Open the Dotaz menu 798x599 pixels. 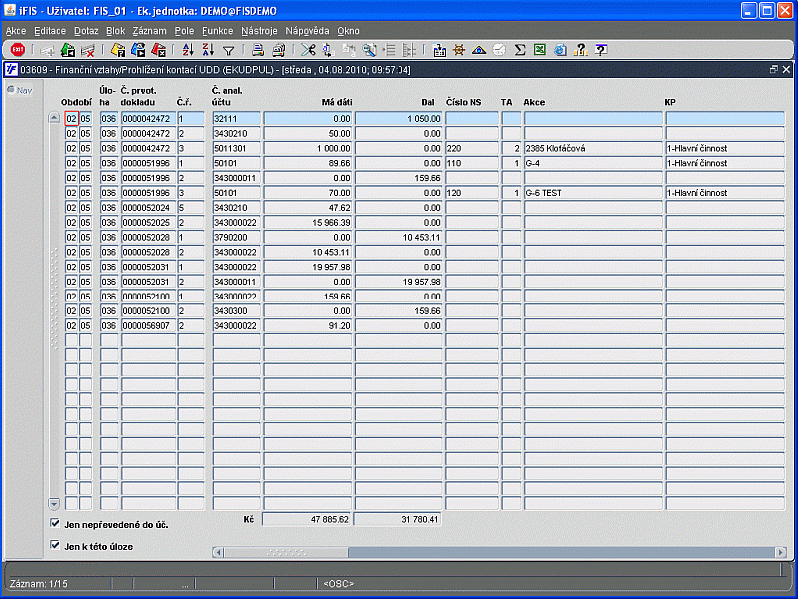click(x=86, y=31)
